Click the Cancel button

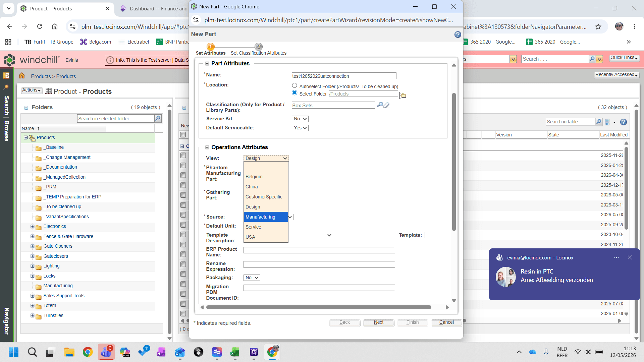click(446, 322)
